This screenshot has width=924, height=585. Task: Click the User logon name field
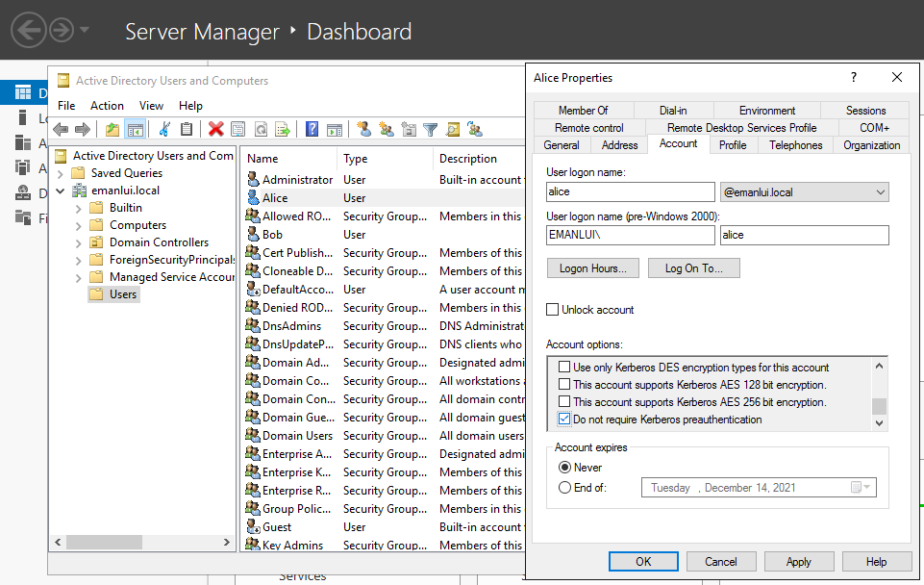630,192
